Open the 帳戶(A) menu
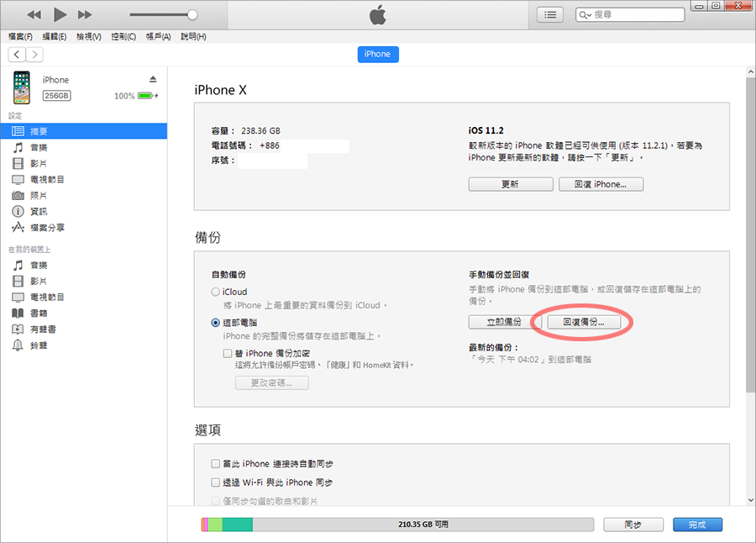 [159, 37]
